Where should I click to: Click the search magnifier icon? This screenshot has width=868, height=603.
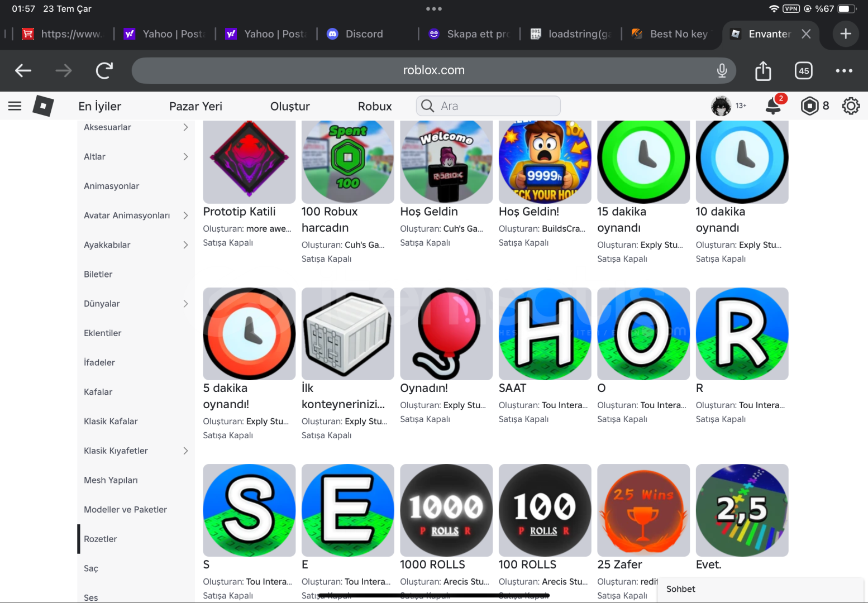[x=428, y=106]
